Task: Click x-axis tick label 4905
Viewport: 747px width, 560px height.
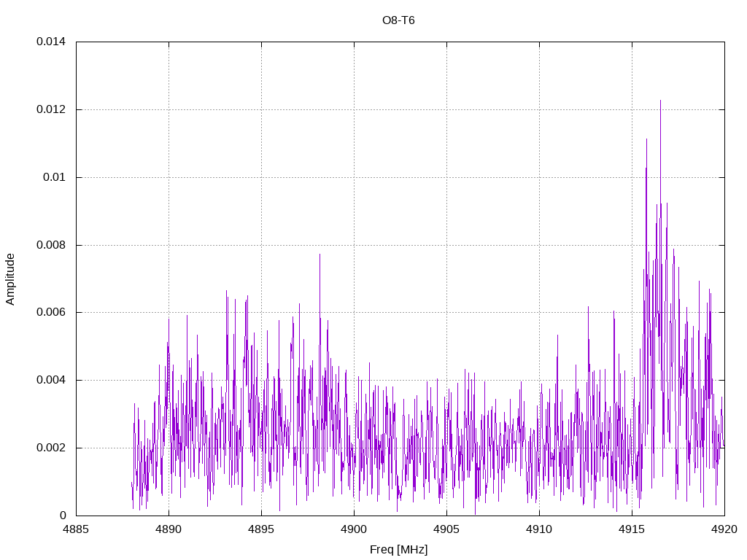Action: click(446, 529)
